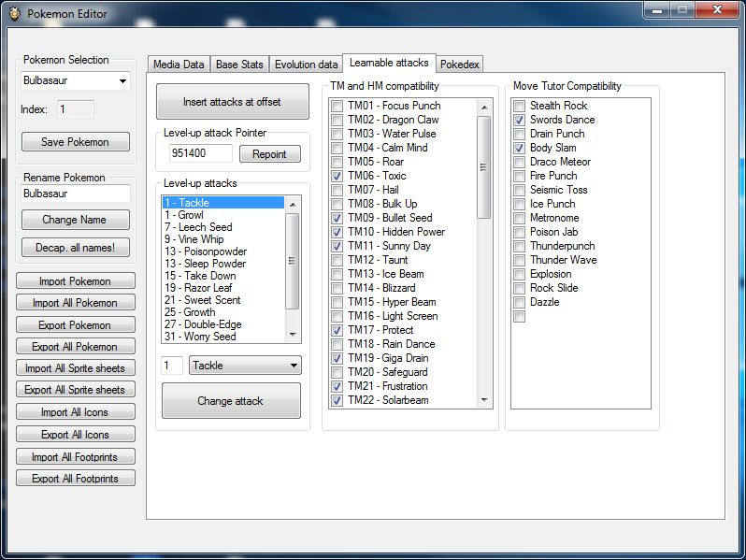The height and width of the screenshot is (560, 746).
Task: Click the Repoint button
Action: coord(269,153)
